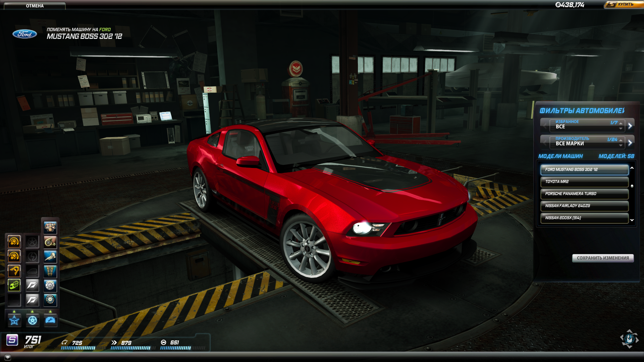Screen dimensions: 644x362
Task: Click the ОТМЕНА cancel button
Action: [35, 6]
